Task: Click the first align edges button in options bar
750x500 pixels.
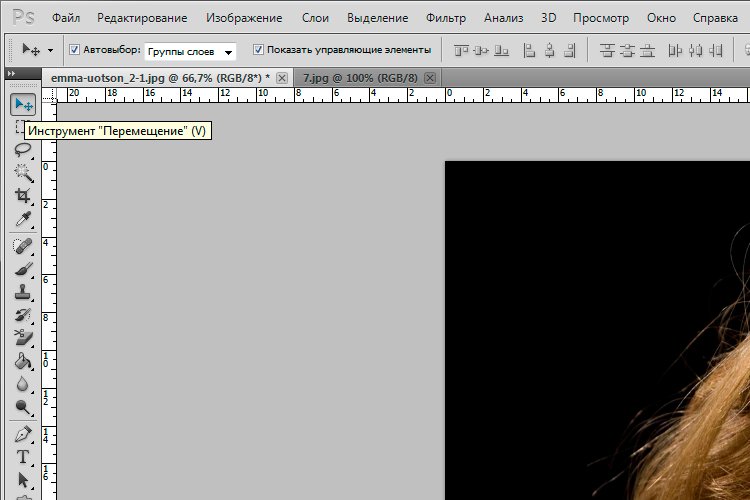Action: [x=461, y=50]
